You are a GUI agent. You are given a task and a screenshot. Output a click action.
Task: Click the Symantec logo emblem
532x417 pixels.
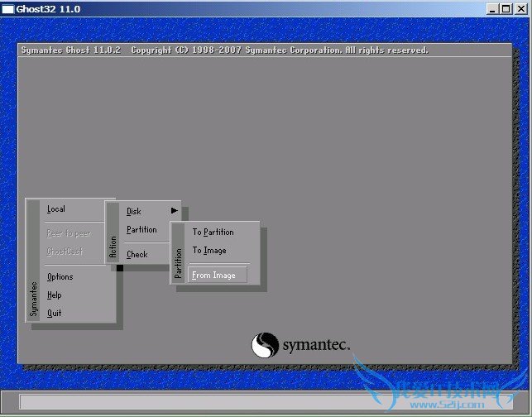[265, 345]
